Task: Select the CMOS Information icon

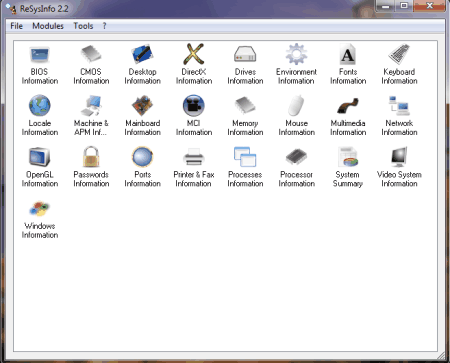Action: (x=91, y=54)
